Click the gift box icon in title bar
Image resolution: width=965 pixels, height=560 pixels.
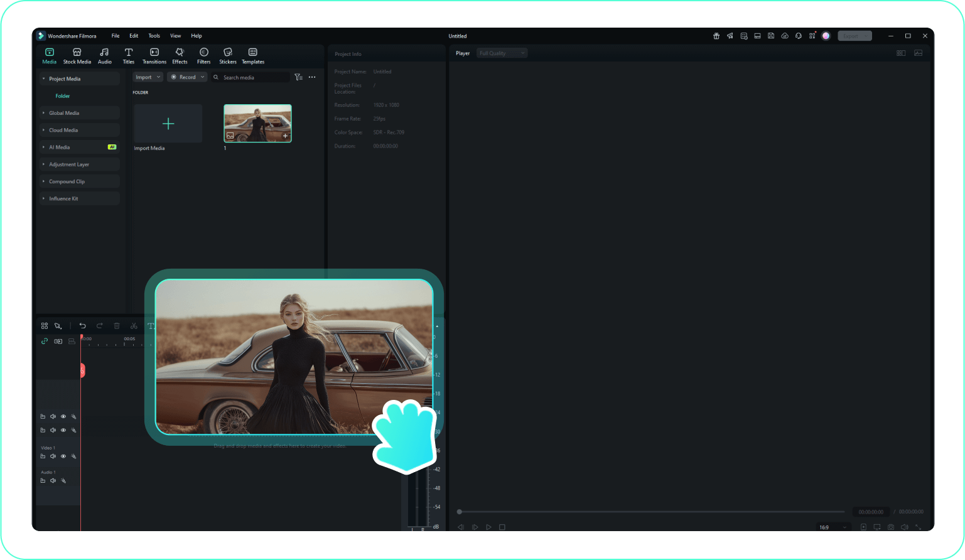(x=716, y=36)
